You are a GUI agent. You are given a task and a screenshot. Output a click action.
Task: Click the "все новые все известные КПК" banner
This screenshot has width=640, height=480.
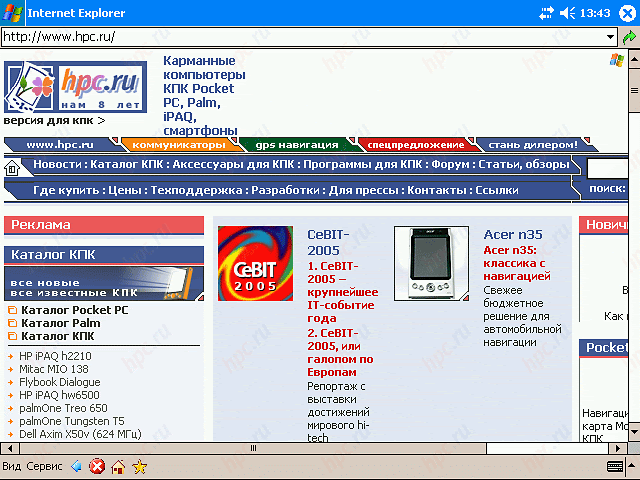click(104, 284)
